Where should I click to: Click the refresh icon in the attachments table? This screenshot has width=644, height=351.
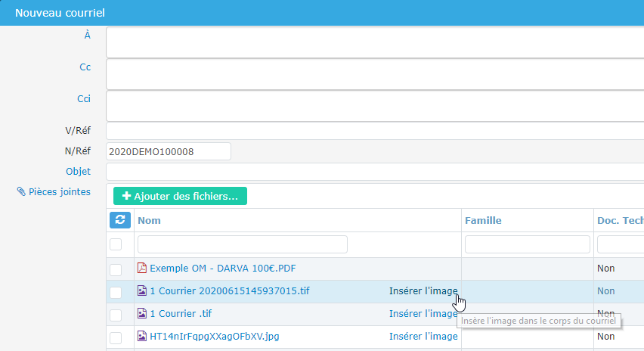click(120, 220)
